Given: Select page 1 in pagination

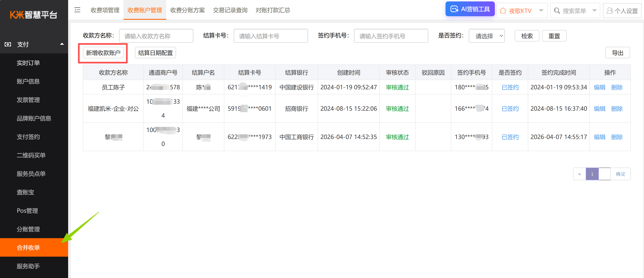Looking at the screenshot, I should pos(592,174).
